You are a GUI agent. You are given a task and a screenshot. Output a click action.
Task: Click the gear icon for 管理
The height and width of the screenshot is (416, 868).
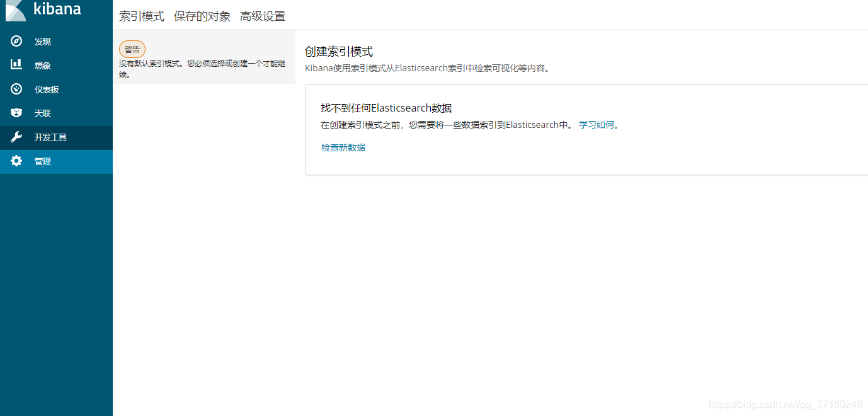(x=16, y=161)
